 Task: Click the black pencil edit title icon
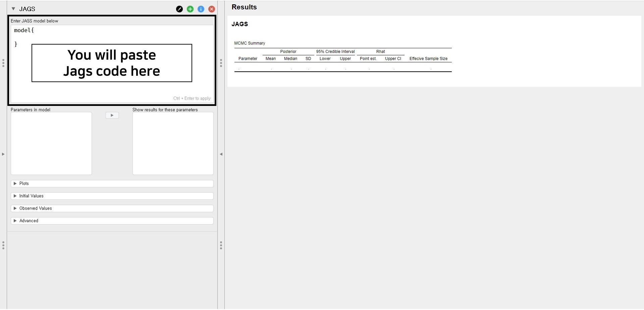point(179,9)
